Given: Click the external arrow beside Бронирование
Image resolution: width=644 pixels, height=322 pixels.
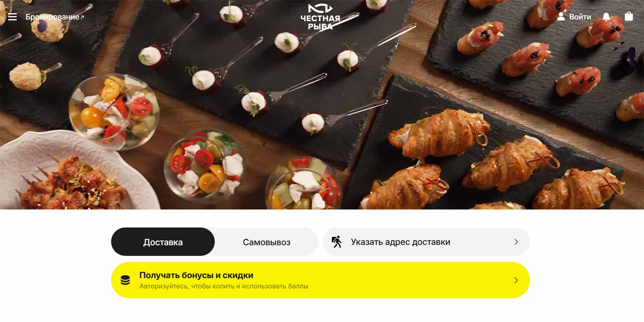Looking at the screenshot, I should 82,17.
